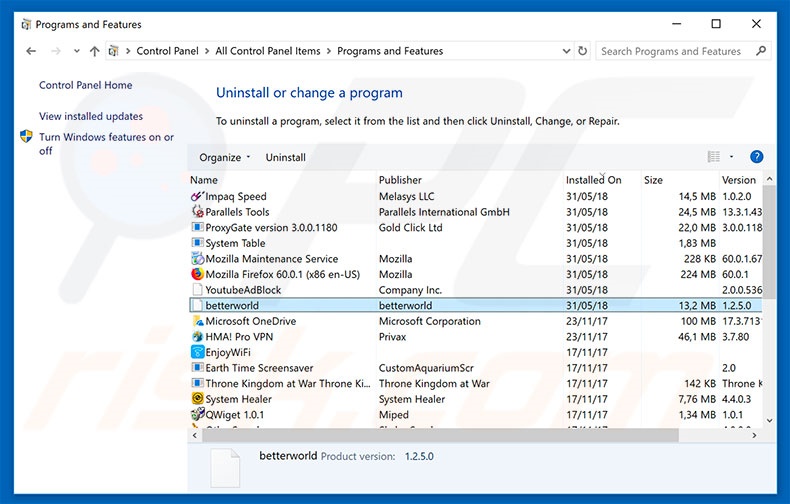Sort by the Version column header

[739, 180]
